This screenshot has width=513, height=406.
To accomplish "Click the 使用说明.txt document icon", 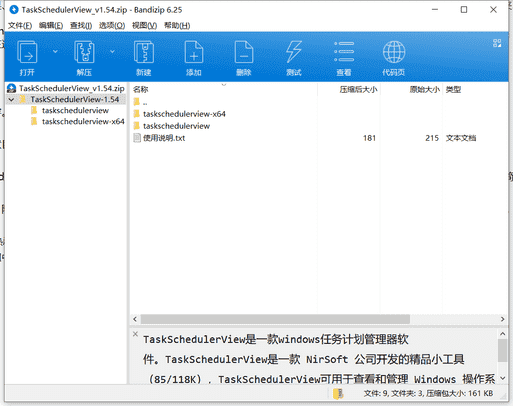I will [x=137, y=138].
